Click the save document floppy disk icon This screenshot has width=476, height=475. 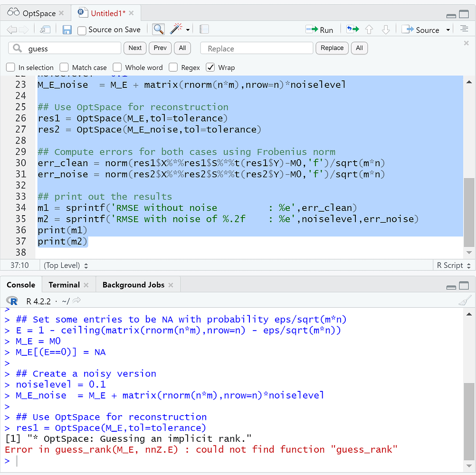67,30
